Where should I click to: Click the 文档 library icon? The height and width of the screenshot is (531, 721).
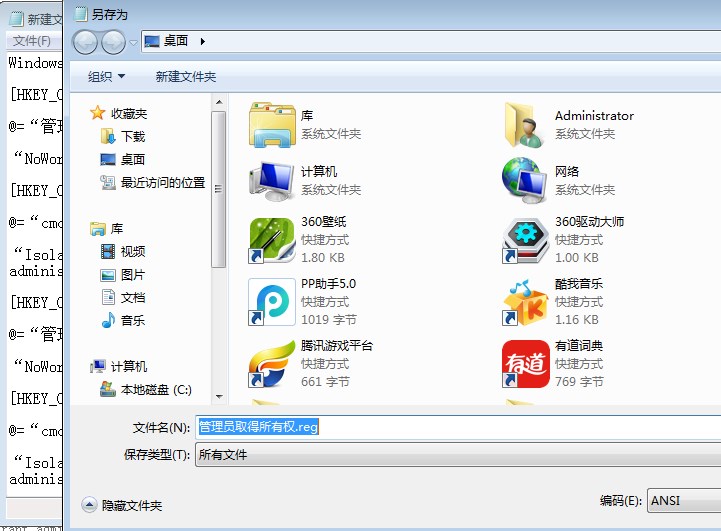click(x=109, y=297)
